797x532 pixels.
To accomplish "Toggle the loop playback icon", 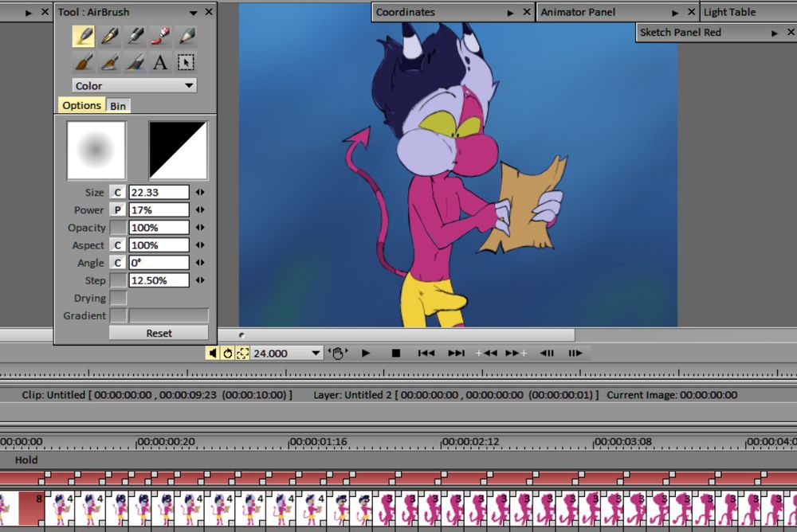I will coord(227,353).
